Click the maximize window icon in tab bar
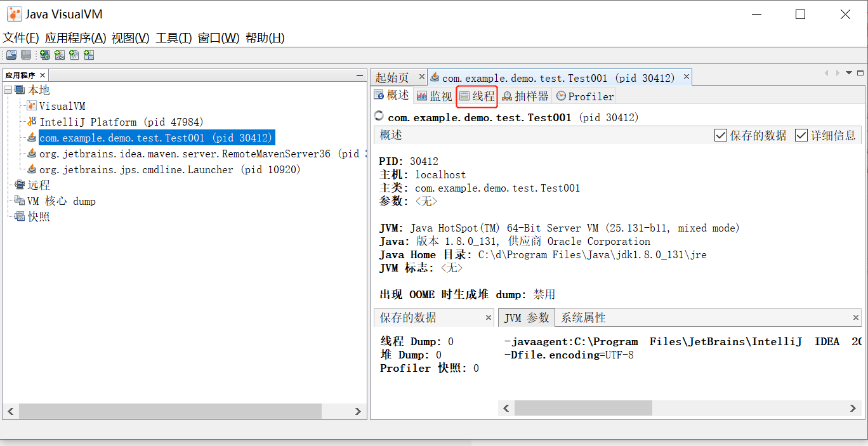Image resolution: width=868 pixels, height=446 pixels. coord(860,73)
